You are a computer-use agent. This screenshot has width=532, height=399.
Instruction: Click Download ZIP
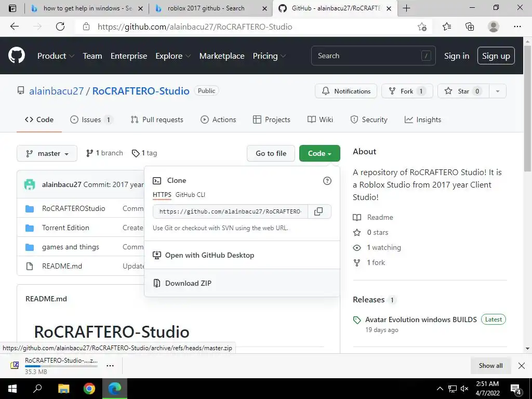tap(242, 283)
